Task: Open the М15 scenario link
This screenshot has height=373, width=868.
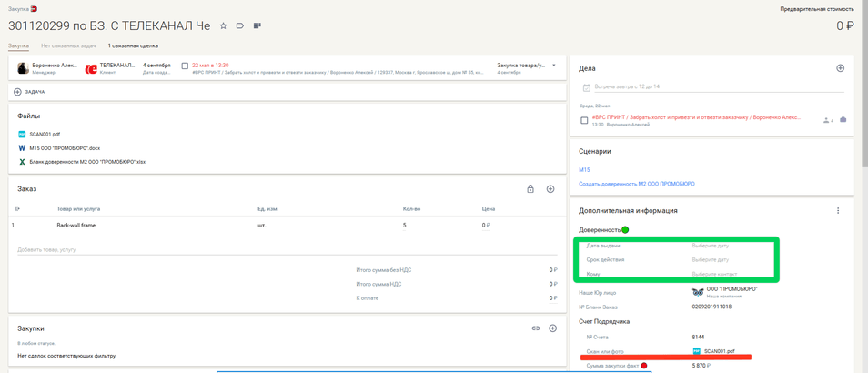Action: (x=584, y=170)
